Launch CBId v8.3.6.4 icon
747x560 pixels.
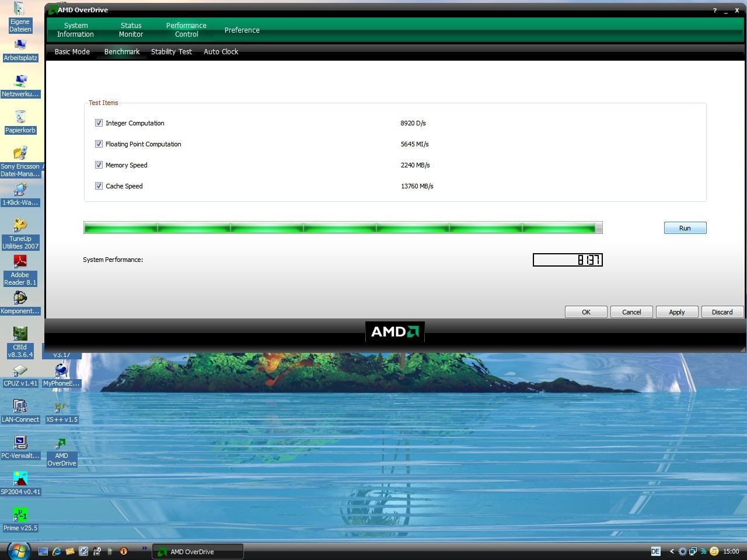tap(20, 342)
